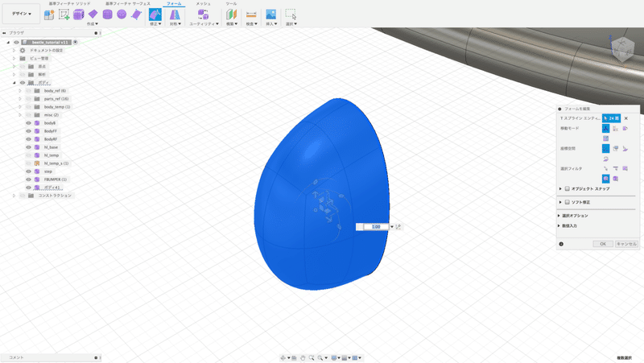644x363 pixels.
Task: Switch to the 基本フィーチャ サーフェス tab
Action: (x=128, y=3)
